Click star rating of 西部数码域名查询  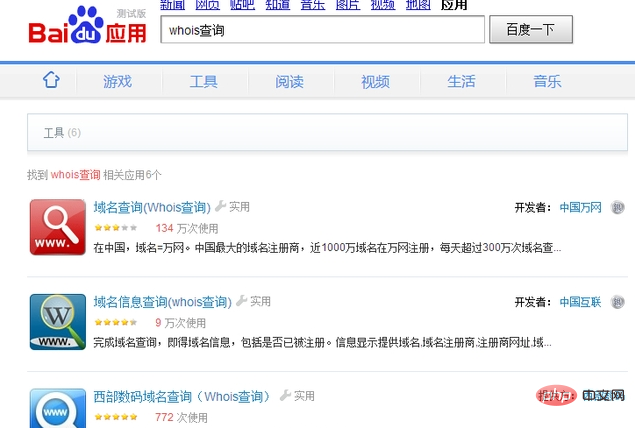[x=116, y=417]
